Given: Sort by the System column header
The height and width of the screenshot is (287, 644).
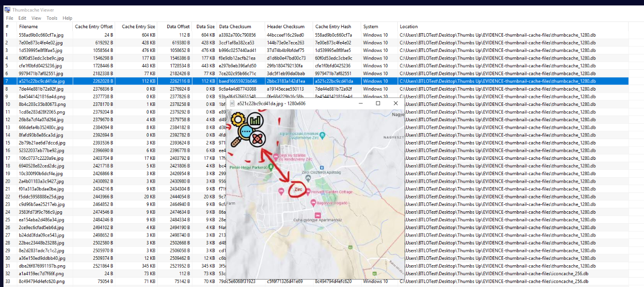Looking at the screenshot, I should (x=379, y=27).
